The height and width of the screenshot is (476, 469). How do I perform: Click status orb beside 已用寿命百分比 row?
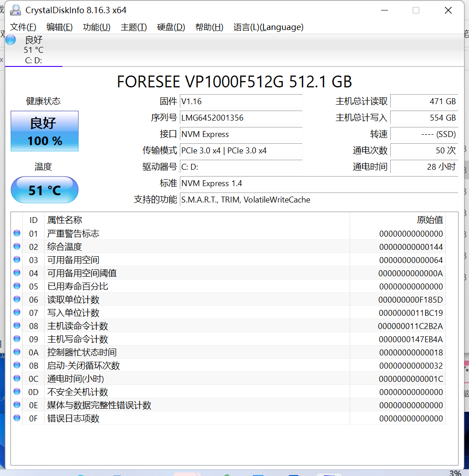pos(17,286)
